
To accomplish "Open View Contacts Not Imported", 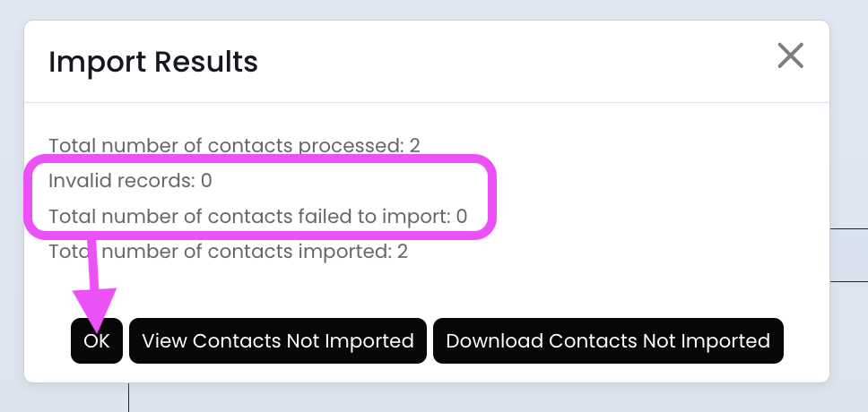I will click(278, 341).
